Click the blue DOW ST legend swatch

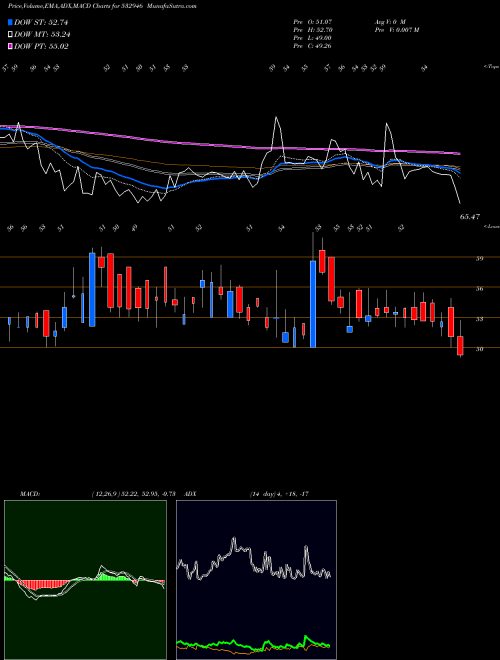11,23
